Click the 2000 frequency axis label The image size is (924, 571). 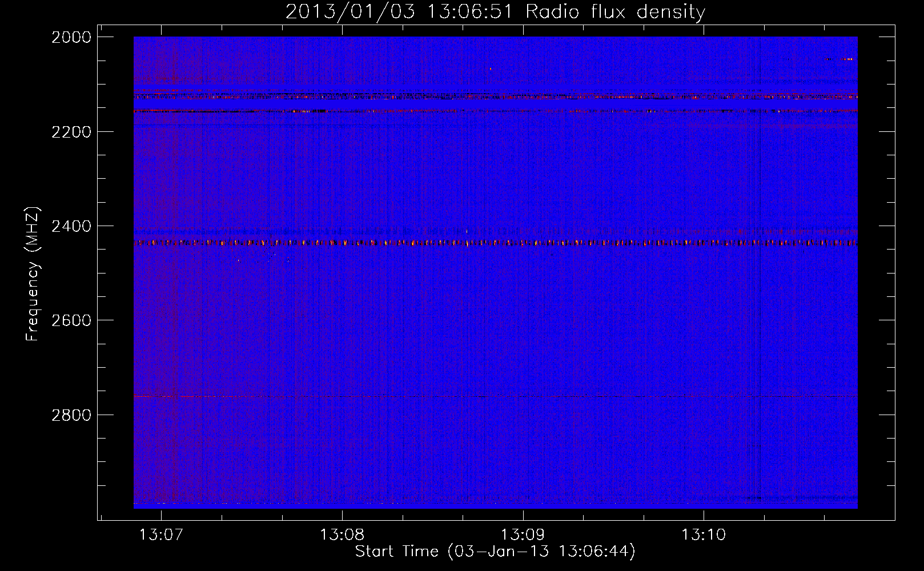pyautogui.click(x=71, y=37)
